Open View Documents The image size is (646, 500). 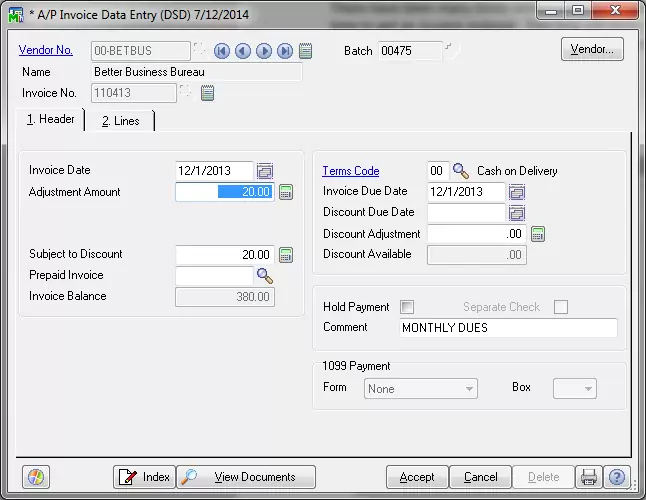[x=246, y=477]
